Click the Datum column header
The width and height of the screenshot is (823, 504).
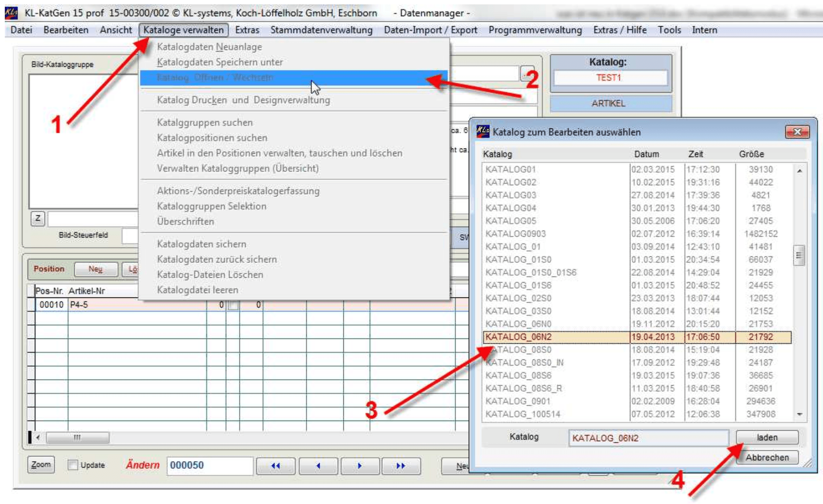pos(647,154)
